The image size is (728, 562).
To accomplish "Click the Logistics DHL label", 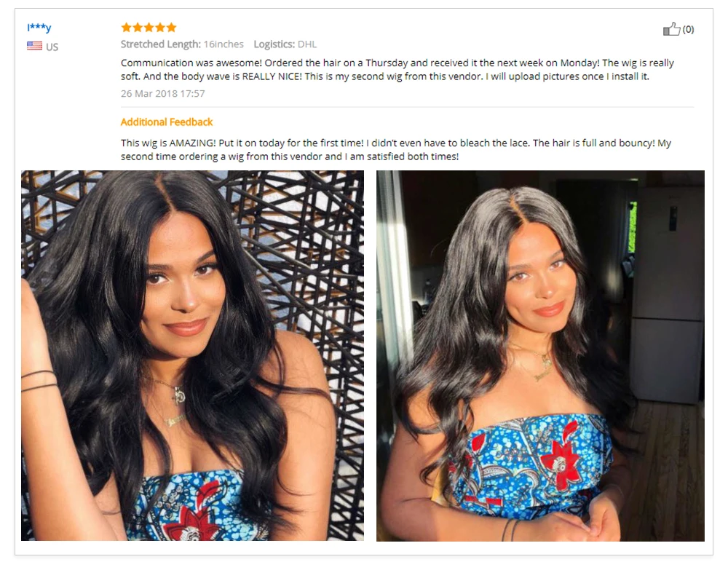I will click(285, 44).
